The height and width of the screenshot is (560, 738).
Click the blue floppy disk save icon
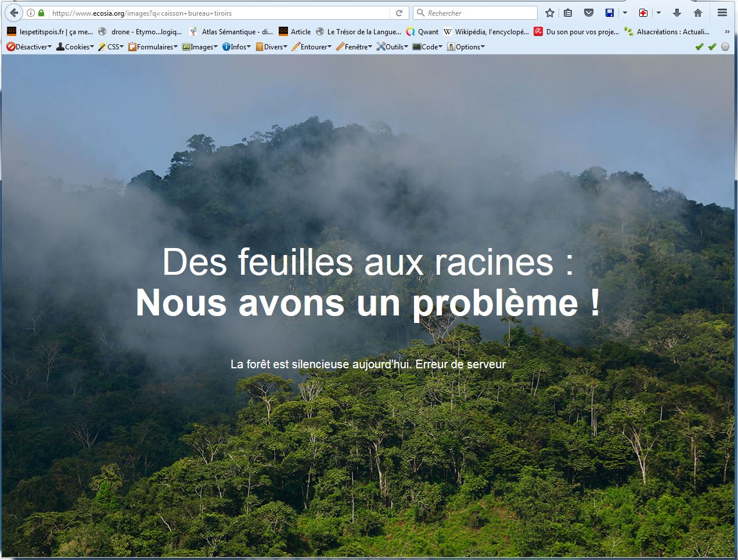click(610, 13)
